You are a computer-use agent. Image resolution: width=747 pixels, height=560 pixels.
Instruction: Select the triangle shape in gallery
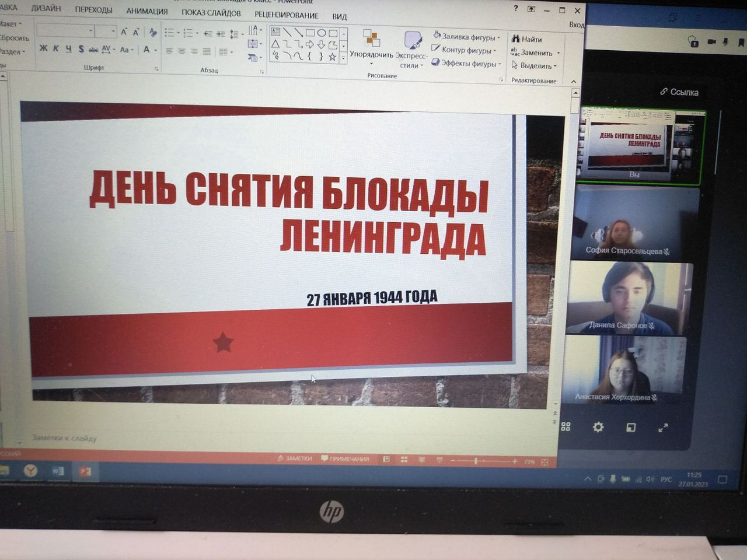[275, 44]
